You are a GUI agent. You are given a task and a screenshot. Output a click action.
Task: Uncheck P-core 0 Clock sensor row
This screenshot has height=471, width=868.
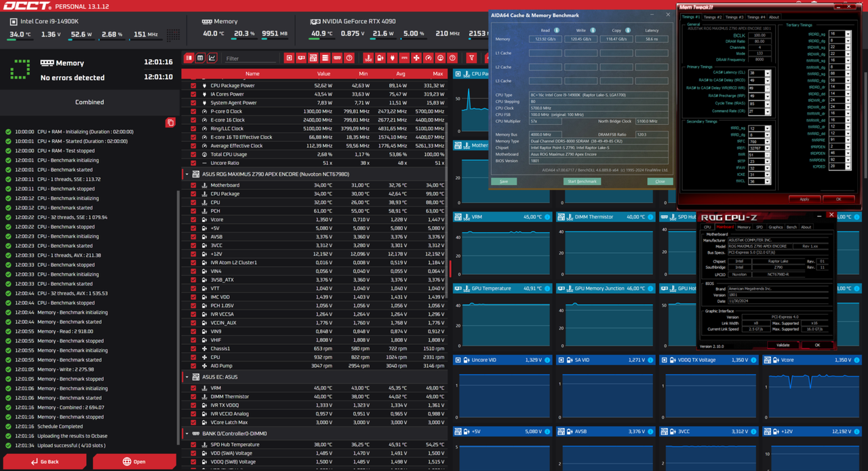coord(193,111)
